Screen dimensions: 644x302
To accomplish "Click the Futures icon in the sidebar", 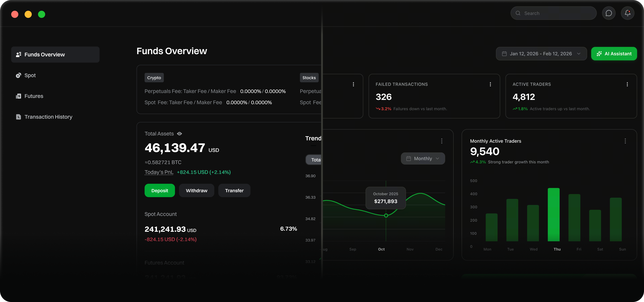I will coord(18,96).
